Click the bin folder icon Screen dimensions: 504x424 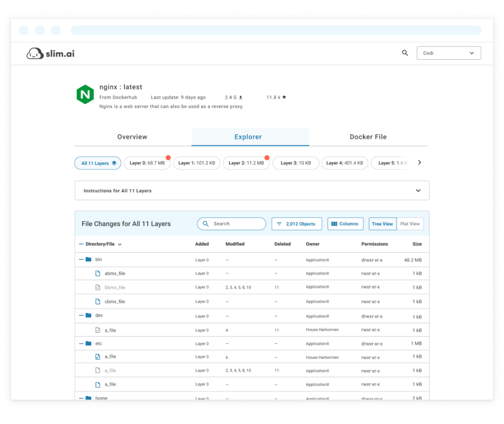pos(88,260)
